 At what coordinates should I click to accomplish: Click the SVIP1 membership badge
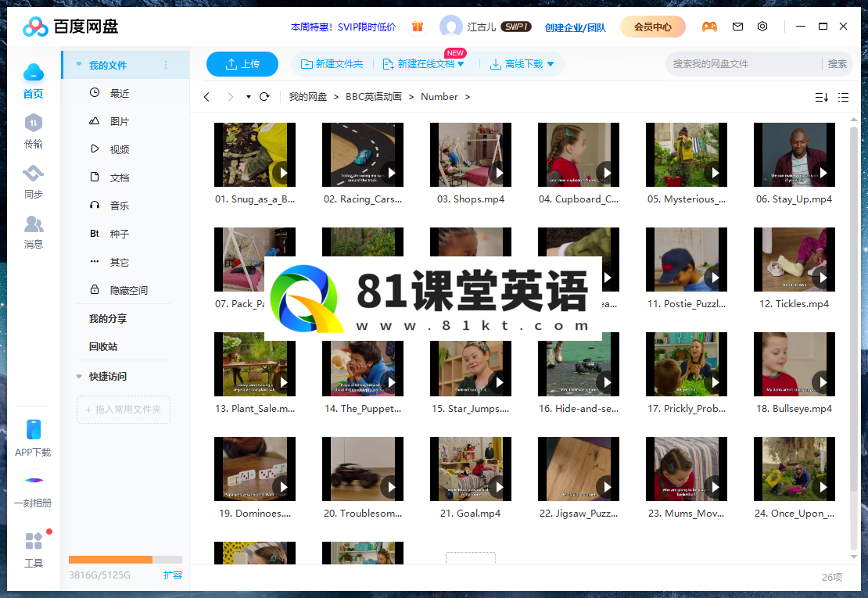[516, 27]
